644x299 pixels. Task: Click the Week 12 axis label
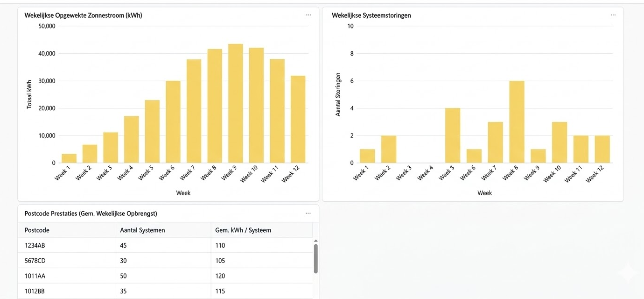point(291,174)
